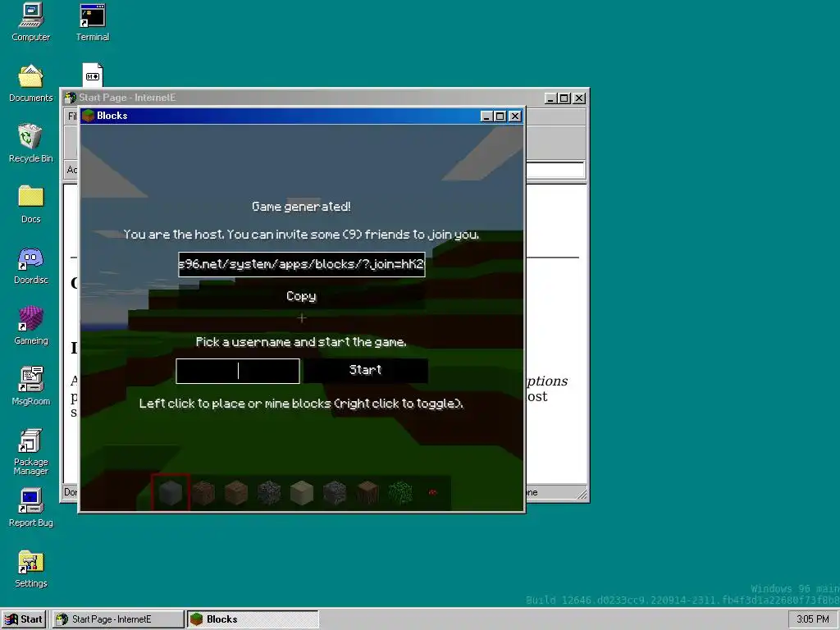
Task: Maximize the Blocks window
Action: point(500,116)
